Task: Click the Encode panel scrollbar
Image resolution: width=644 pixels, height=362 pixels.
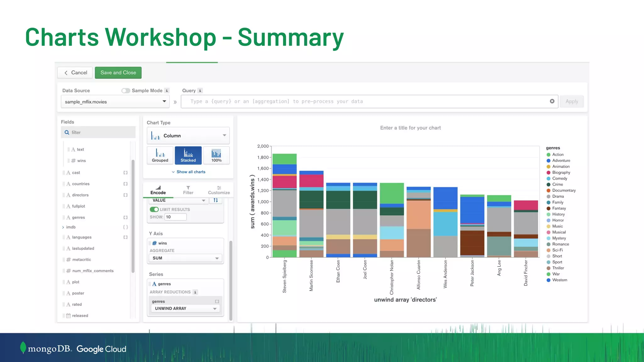Action: (231, 280)
